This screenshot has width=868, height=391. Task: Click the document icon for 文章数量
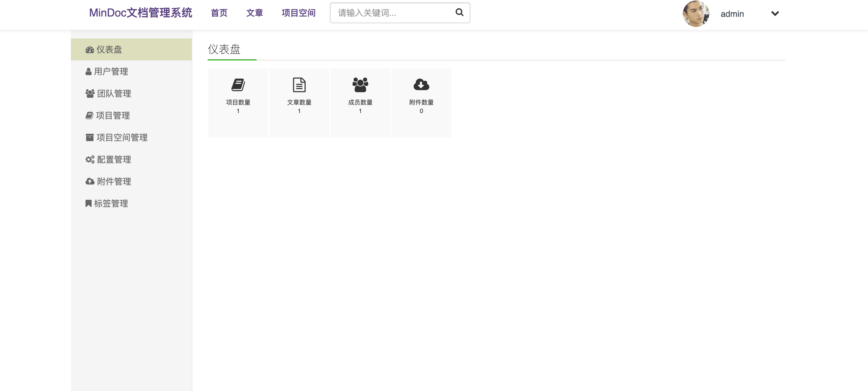[299, 85]
